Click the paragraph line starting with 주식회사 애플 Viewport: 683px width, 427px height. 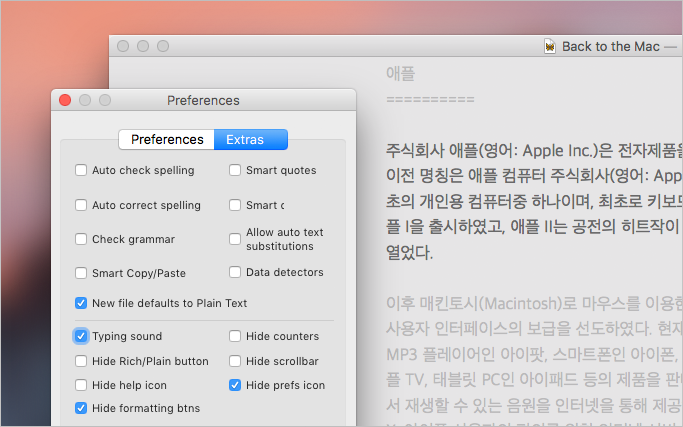click(x=534, y=151)
